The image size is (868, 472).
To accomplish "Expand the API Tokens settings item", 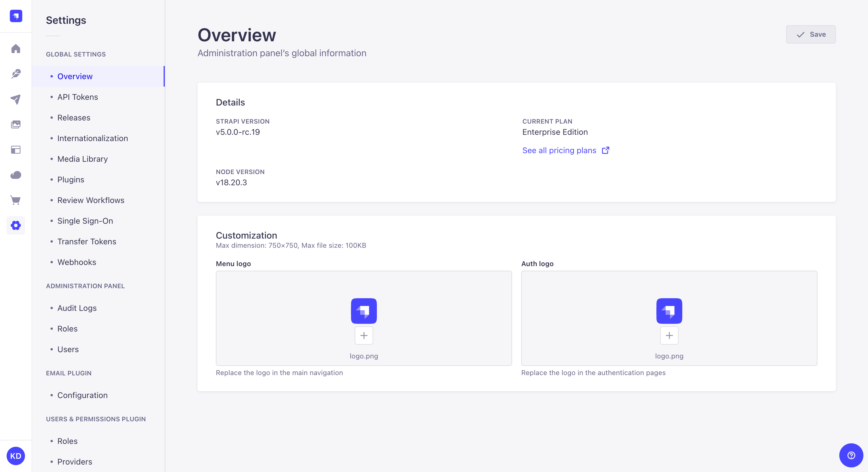I will [x=77, y=96].
